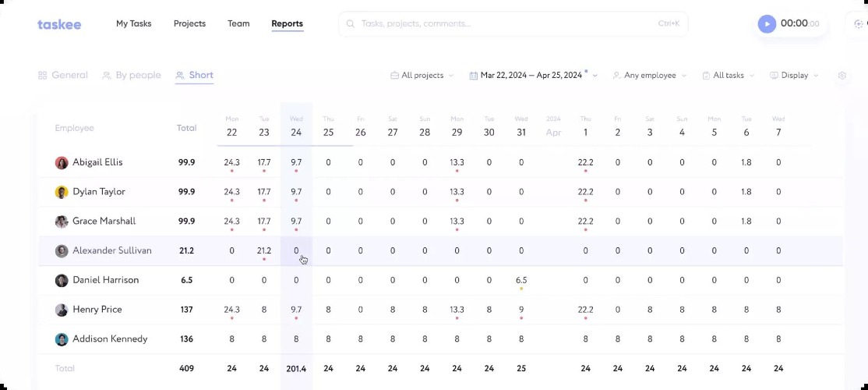Open Henry Price employee row
Viewport: 868px width, 390px height.
[441, 309]
